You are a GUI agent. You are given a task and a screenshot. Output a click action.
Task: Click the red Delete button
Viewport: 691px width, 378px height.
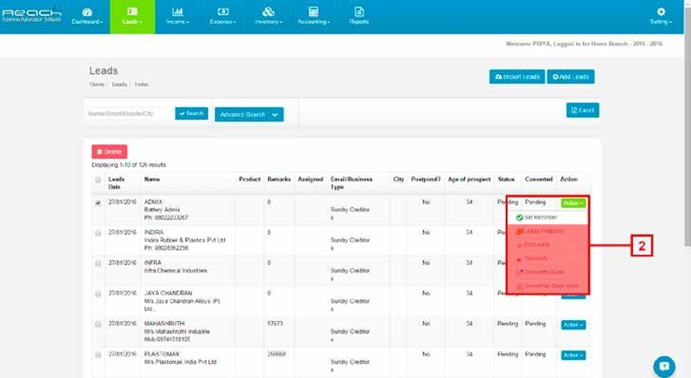coord(109,152)
